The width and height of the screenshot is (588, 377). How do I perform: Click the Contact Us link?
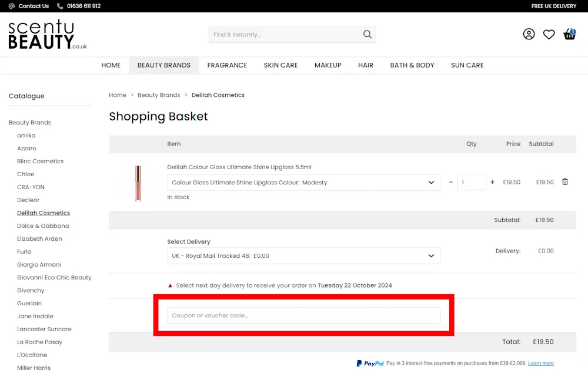pos(34,6)
